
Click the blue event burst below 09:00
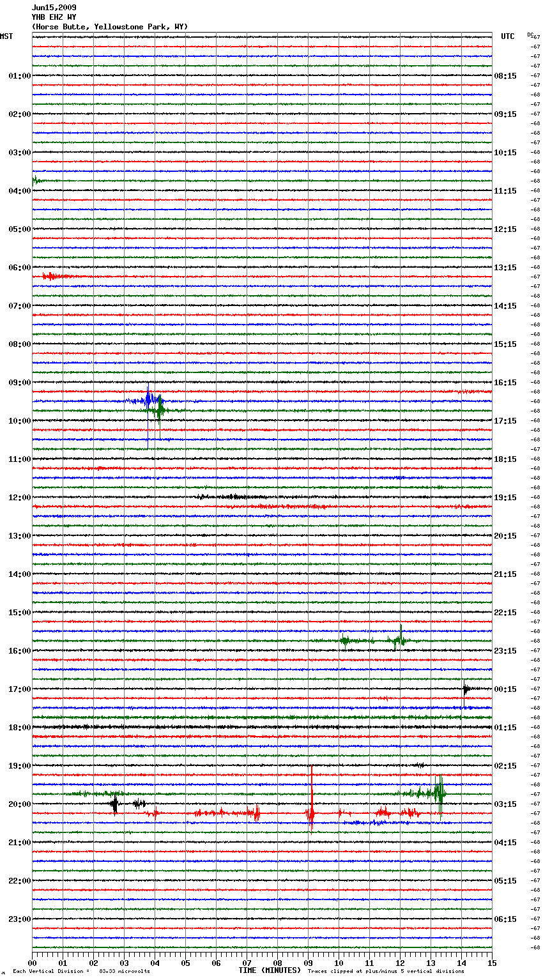pos(147,401)
